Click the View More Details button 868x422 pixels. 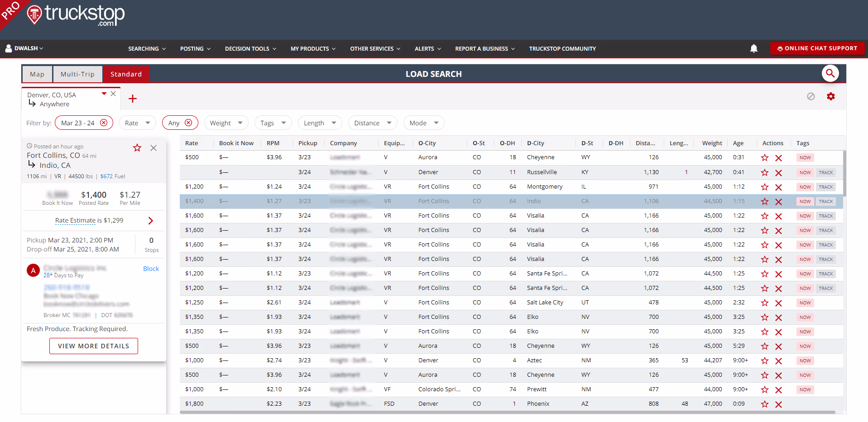coord(93,346)
